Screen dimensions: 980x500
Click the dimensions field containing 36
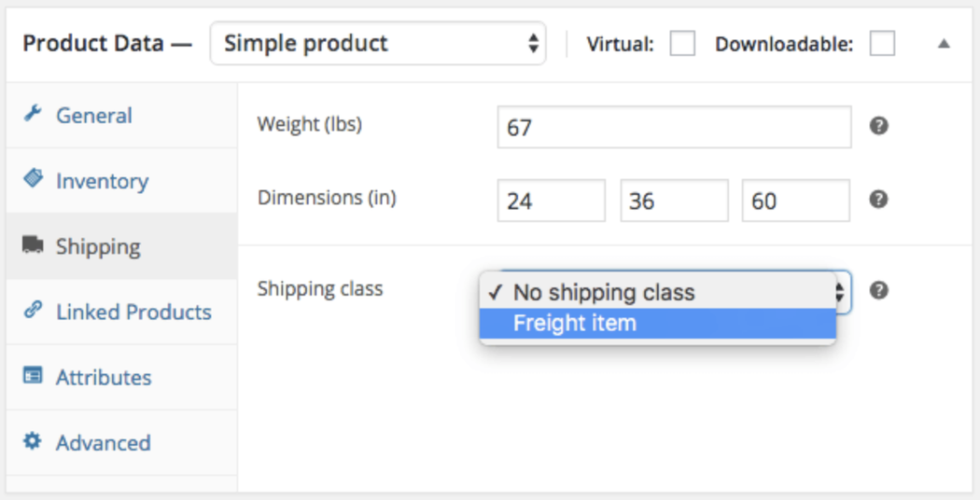(674, 201)
